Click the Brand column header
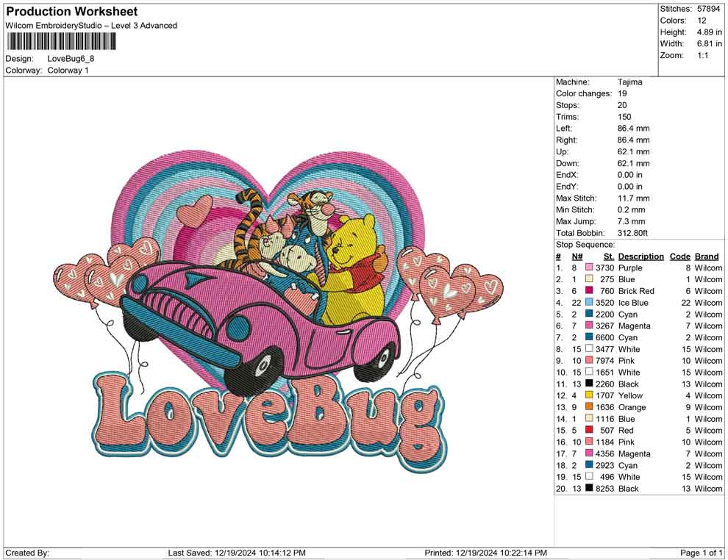This screenshot has width=728, height=560. [707, 256]
